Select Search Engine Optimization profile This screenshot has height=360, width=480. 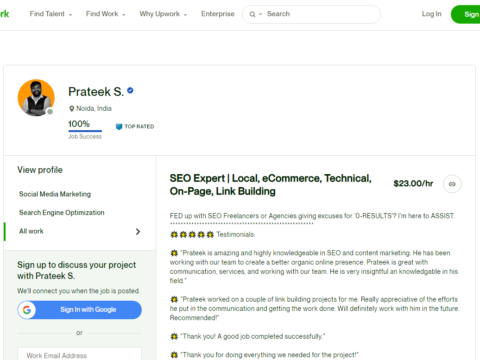tap(62, 213)
